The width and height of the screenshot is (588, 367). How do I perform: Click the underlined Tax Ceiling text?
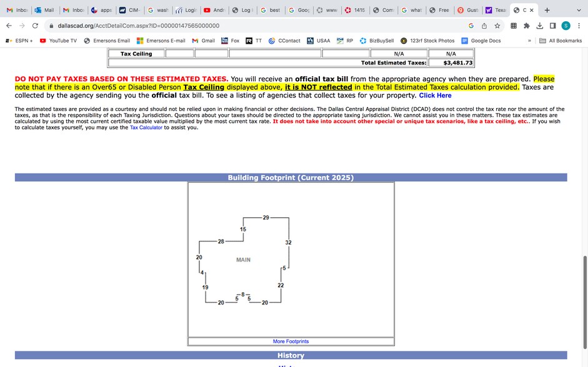click(204, 87)
